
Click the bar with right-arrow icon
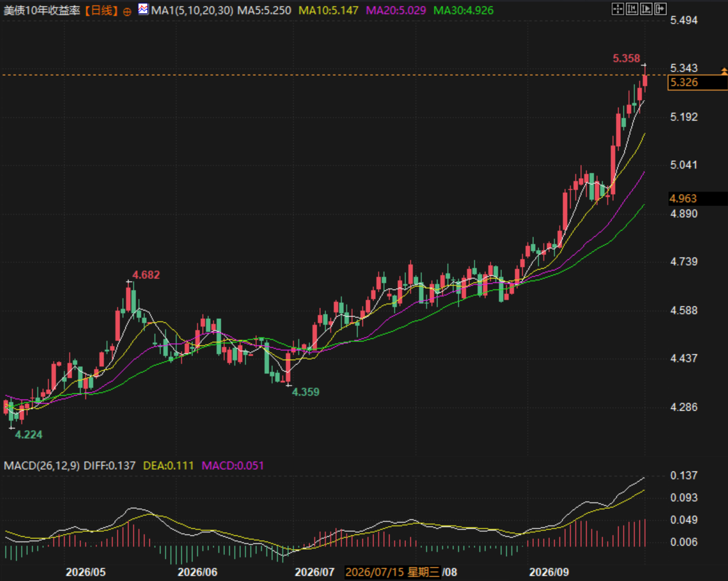pos(660,9)
